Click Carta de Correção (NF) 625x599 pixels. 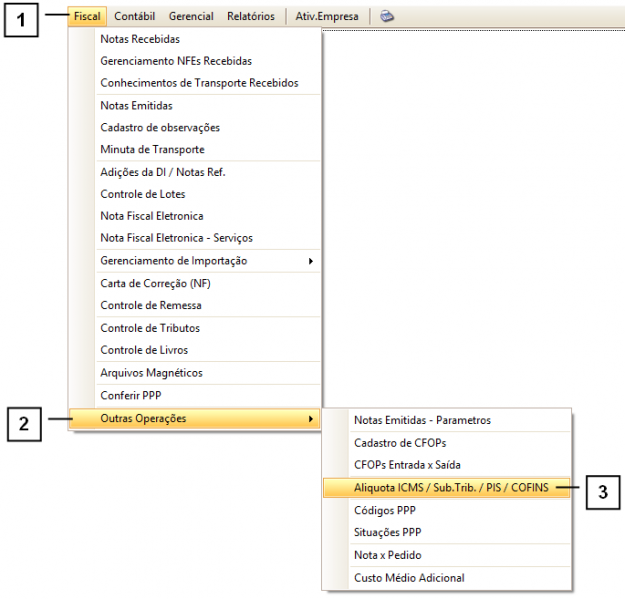pos(155,283)
